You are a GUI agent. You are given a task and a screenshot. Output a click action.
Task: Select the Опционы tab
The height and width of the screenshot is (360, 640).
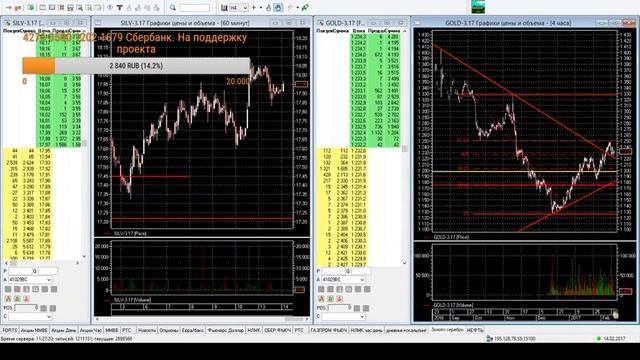point(169,330)
